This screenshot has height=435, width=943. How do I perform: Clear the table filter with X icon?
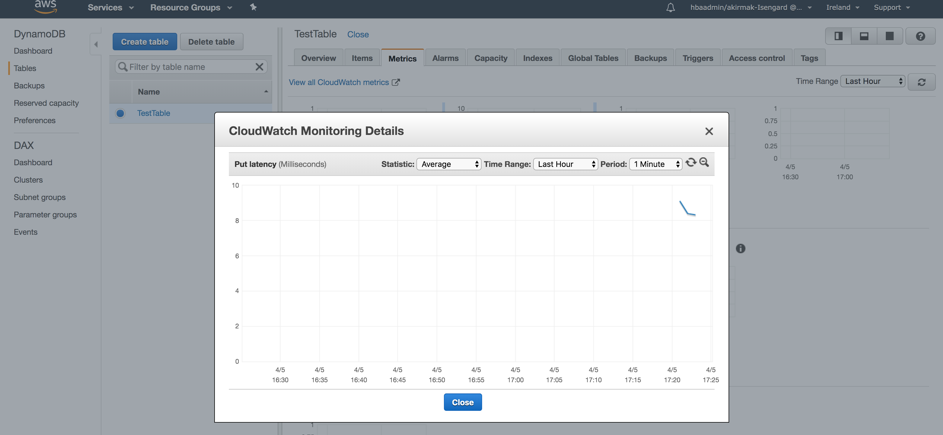(259, 67)
